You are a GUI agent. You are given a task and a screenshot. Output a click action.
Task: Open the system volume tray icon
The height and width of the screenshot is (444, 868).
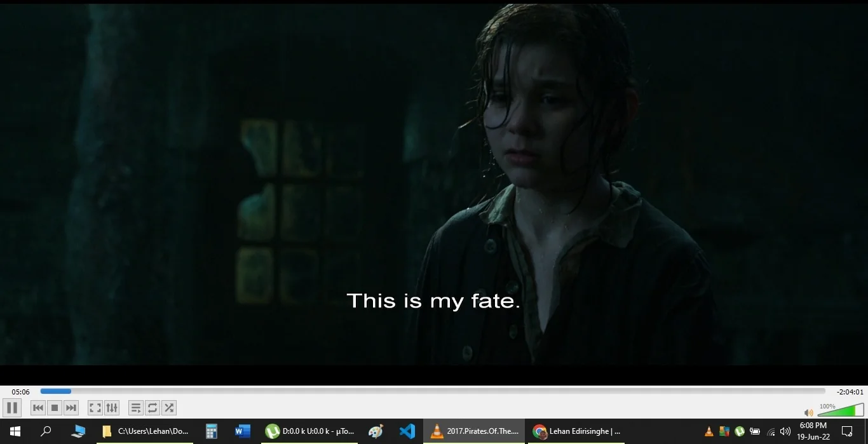coord(785,432)
